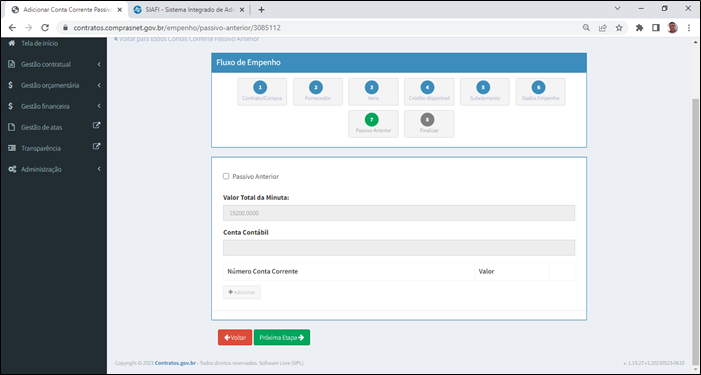Go back in browser history
This screenshot has width=701, height=375.
point(12,28)
